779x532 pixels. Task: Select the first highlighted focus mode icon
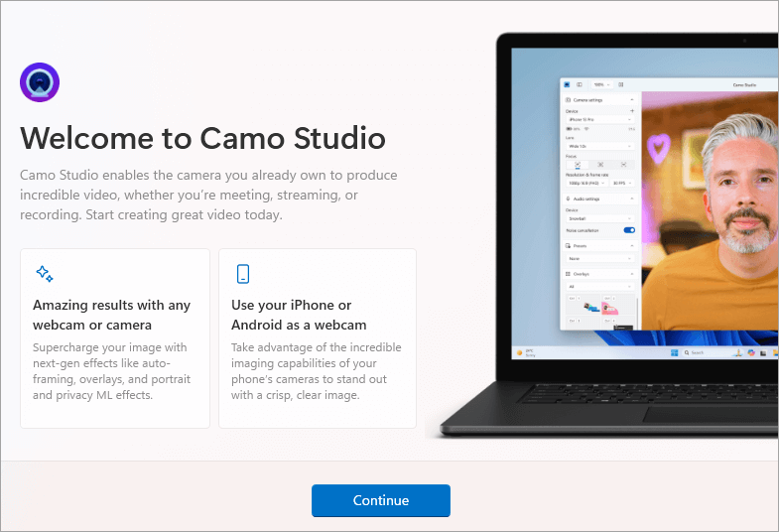click(578, 165)
